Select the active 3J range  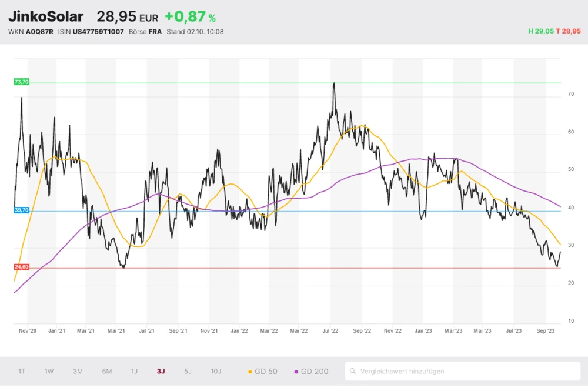pos(161,371)
